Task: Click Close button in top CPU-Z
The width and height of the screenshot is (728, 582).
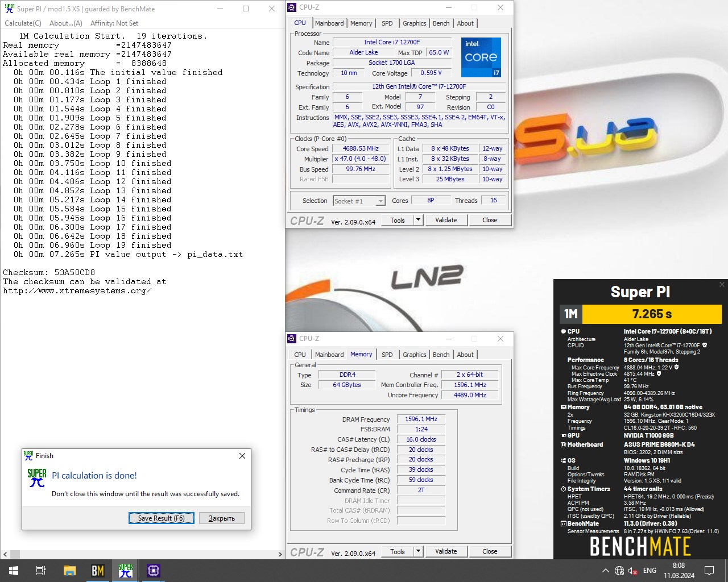Action: click(x=490, y=220)
